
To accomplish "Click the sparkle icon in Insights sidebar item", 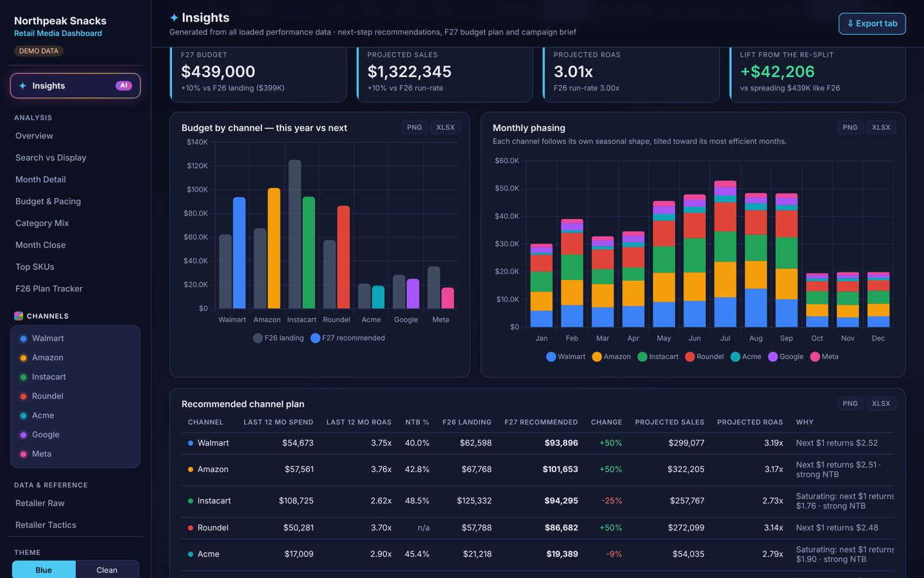I will [22, 85].
